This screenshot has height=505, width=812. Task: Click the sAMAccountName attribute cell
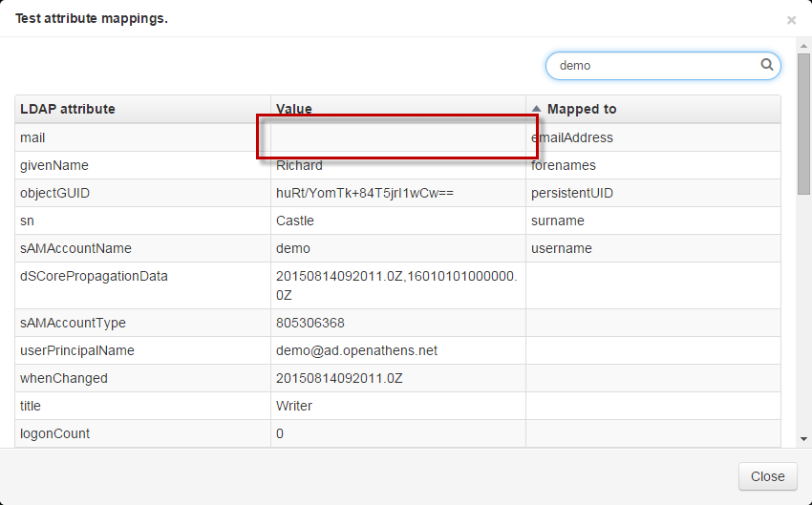(x=75, y=248)
